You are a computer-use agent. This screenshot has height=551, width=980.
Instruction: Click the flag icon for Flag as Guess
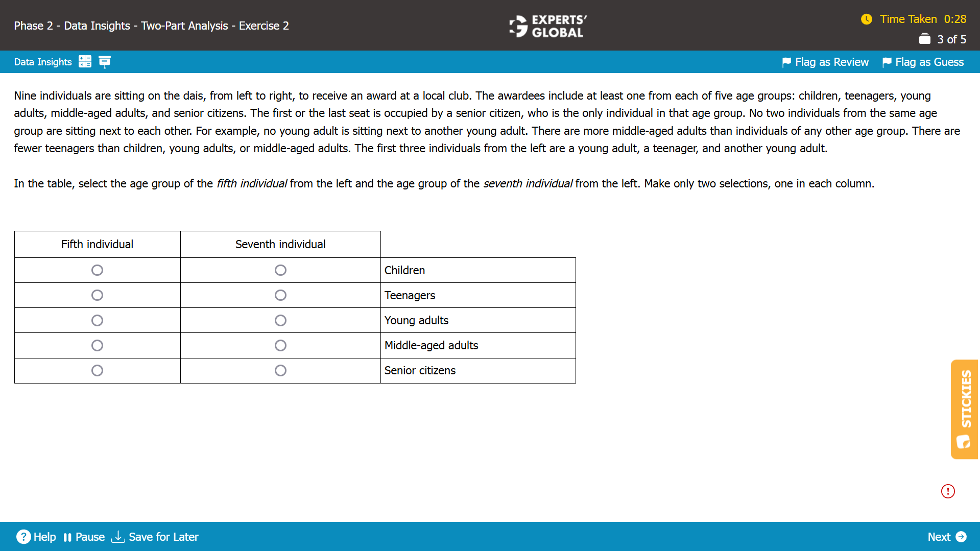887,61
